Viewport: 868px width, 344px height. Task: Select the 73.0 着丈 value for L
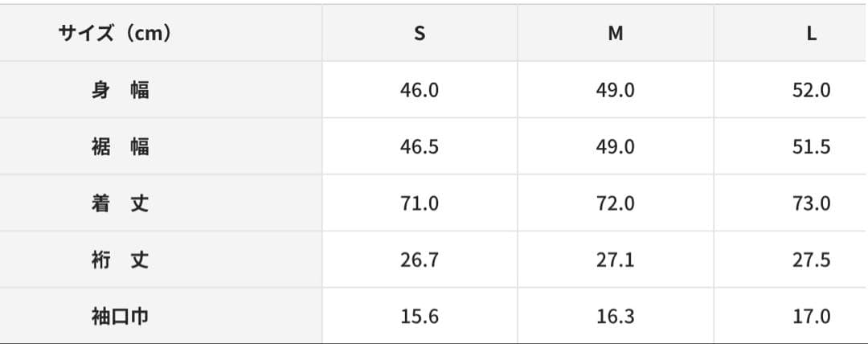coord(812,203)
